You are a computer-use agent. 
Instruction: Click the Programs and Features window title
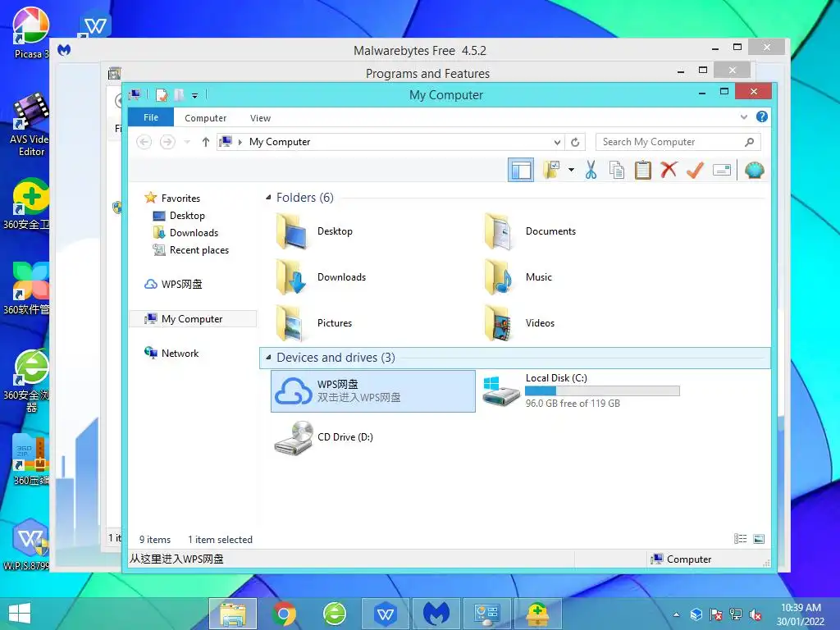[x=427, y=73]
